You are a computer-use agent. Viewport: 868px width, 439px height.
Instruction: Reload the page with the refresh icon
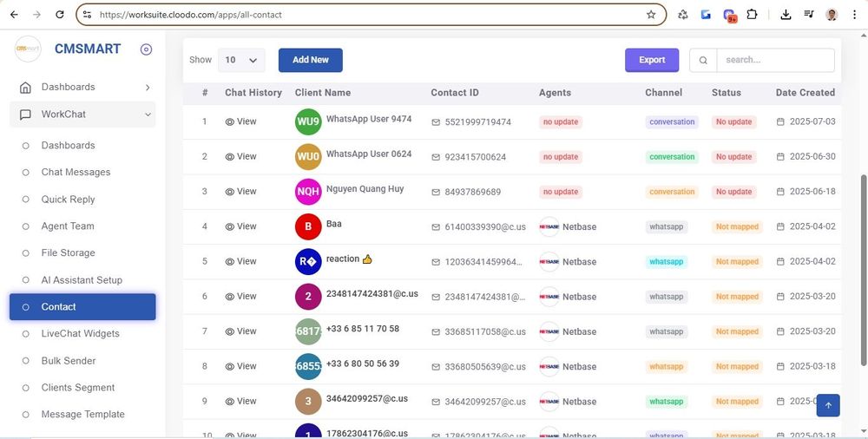pos(59,15)
